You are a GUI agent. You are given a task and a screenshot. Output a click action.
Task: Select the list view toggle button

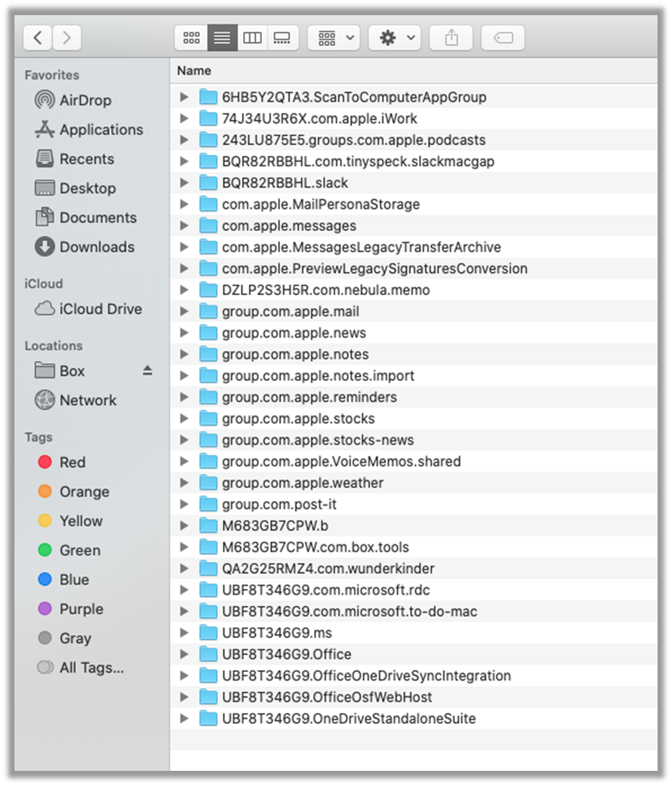pyautogui.click(x=222, y=38)
